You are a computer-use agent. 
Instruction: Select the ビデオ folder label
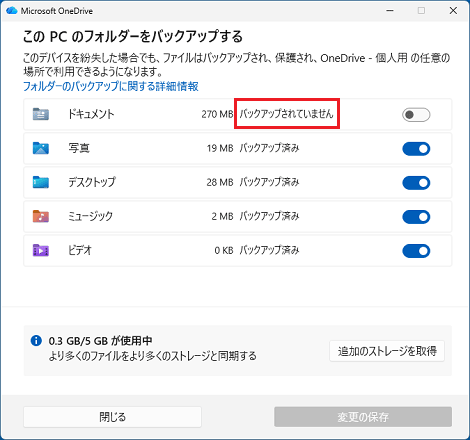(80, 250)
